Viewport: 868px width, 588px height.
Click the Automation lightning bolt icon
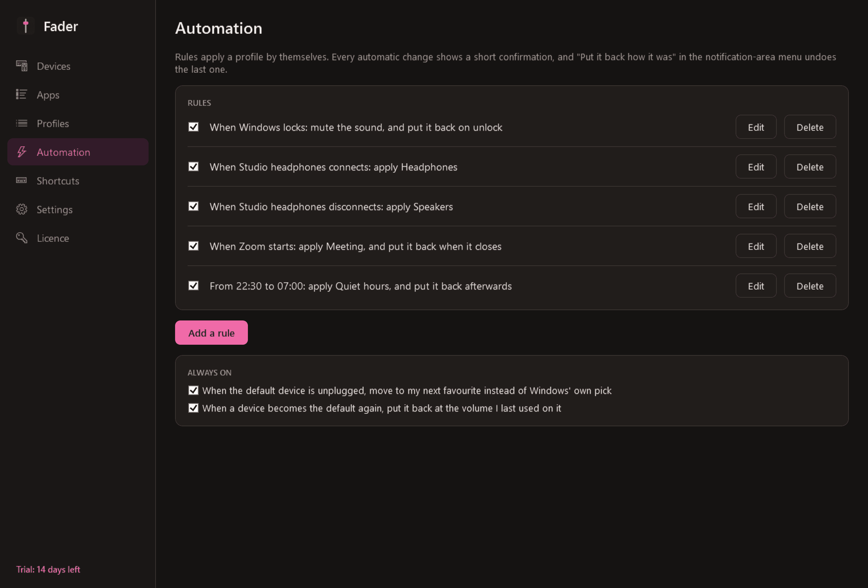click(x=22, y=152)
